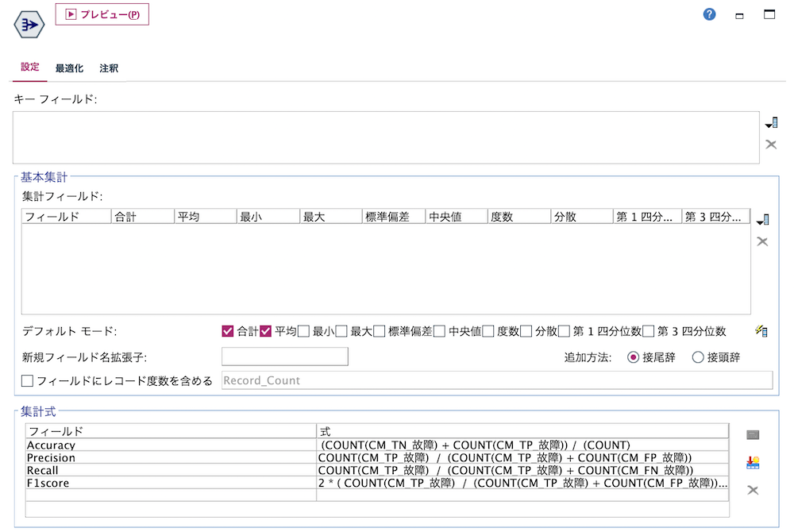Apply default mode settings with lightning icon
Image resolution: width=794 pixels, height=532 pixels.
[x=761, y=330]
